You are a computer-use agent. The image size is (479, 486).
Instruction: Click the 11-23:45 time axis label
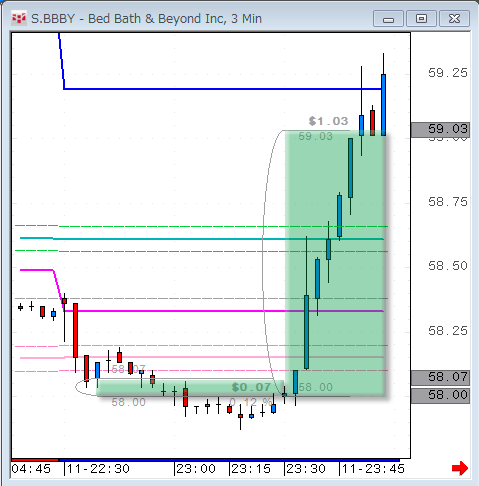pos(373,469)
